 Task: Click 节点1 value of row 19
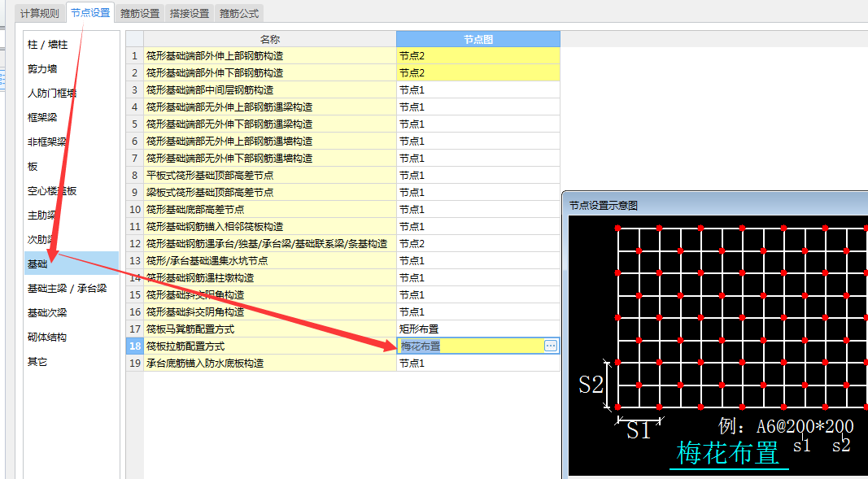478,364
